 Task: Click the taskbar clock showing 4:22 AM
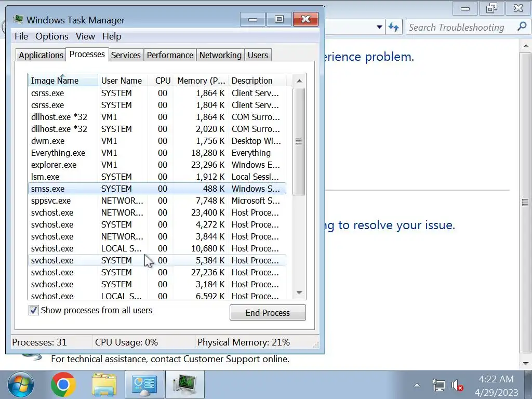click(496, 385)
